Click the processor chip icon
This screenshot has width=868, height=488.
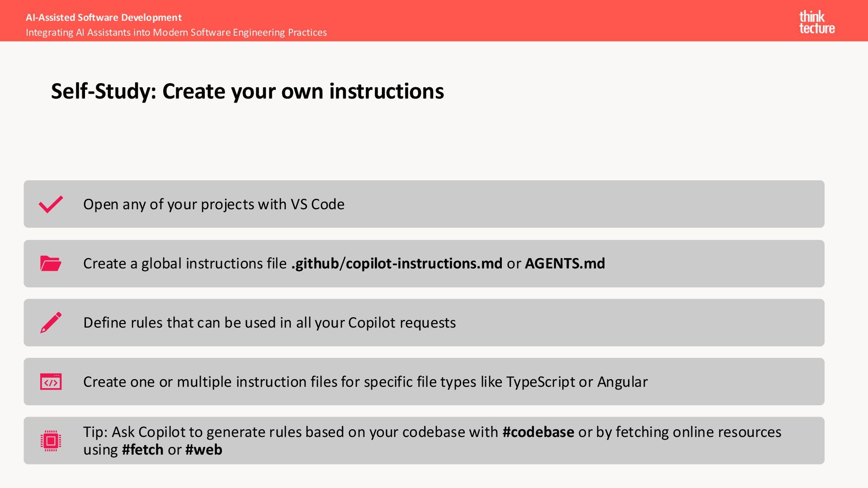point(51,441)
